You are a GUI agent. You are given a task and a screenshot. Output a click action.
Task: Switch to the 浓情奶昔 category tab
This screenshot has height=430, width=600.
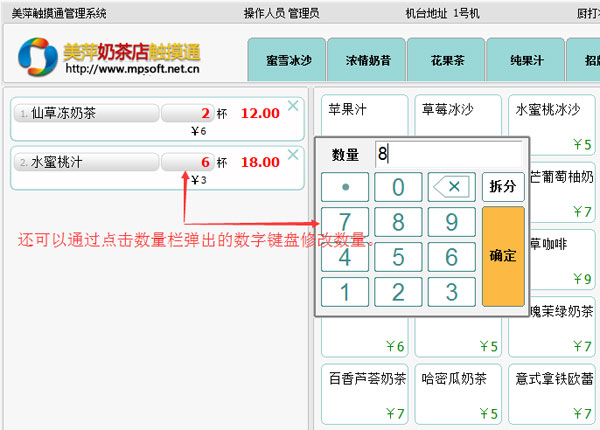coord(366,61)
